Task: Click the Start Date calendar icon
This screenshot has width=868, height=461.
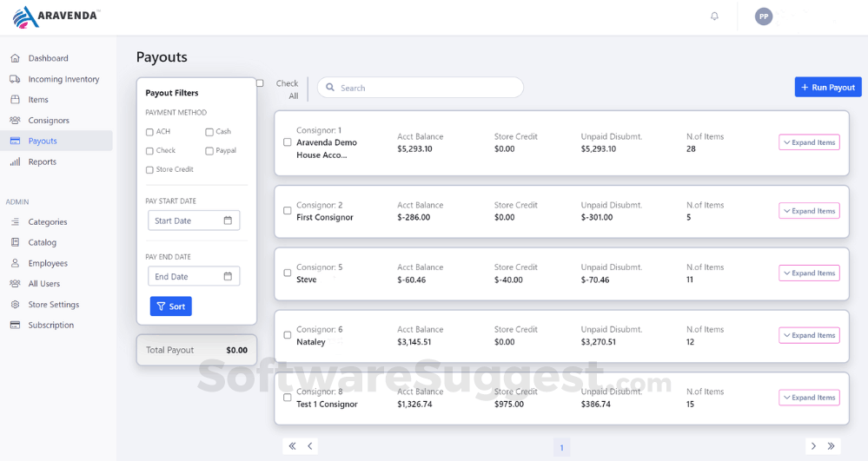Action: click(x=228, y=221)
